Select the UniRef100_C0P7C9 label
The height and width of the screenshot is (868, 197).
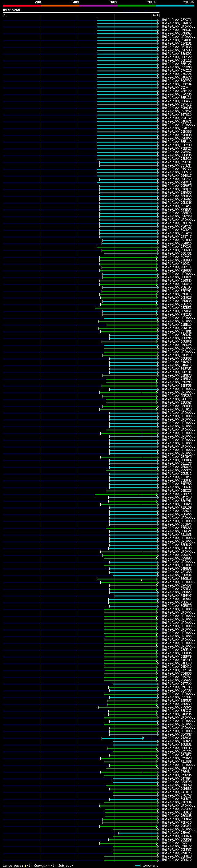click(x=176, y=179)
